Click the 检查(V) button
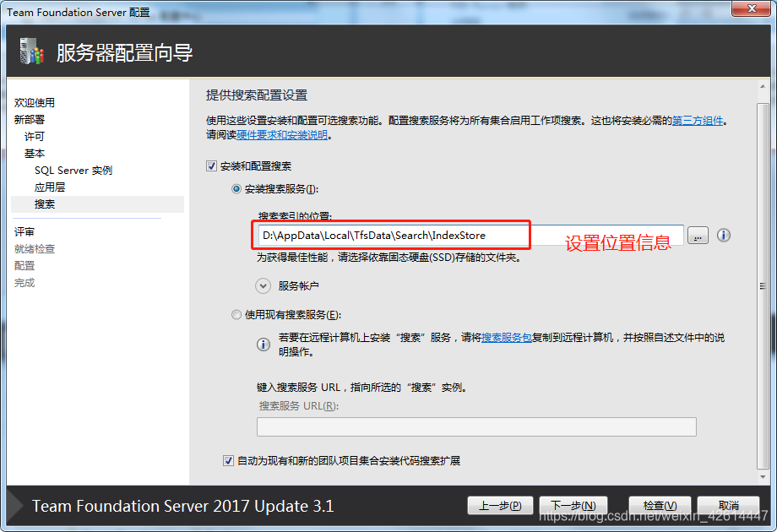The height and width of the screenshot is (532, 777). 660,506
